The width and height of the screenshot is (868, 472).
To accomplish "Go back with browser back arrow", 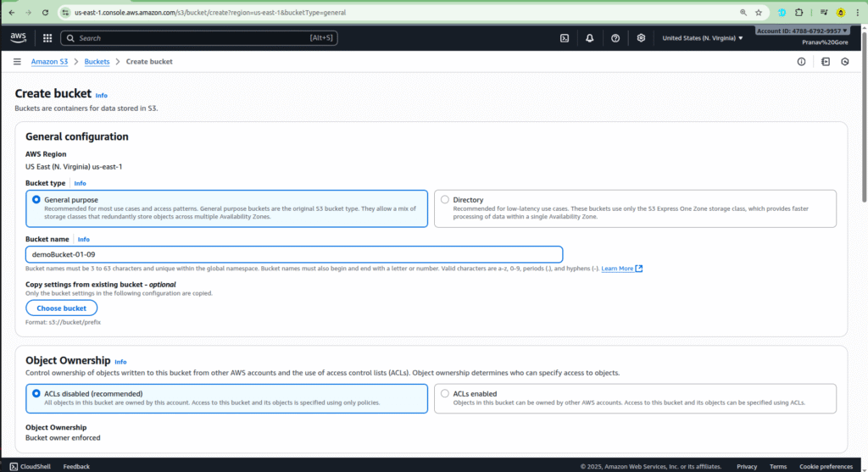I will tap(12, 12).
